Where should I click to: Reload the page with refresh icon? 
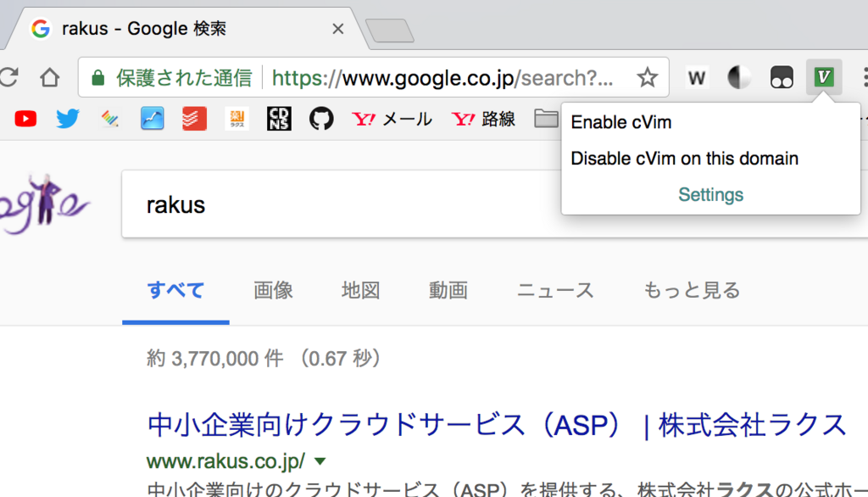point(8,77)
